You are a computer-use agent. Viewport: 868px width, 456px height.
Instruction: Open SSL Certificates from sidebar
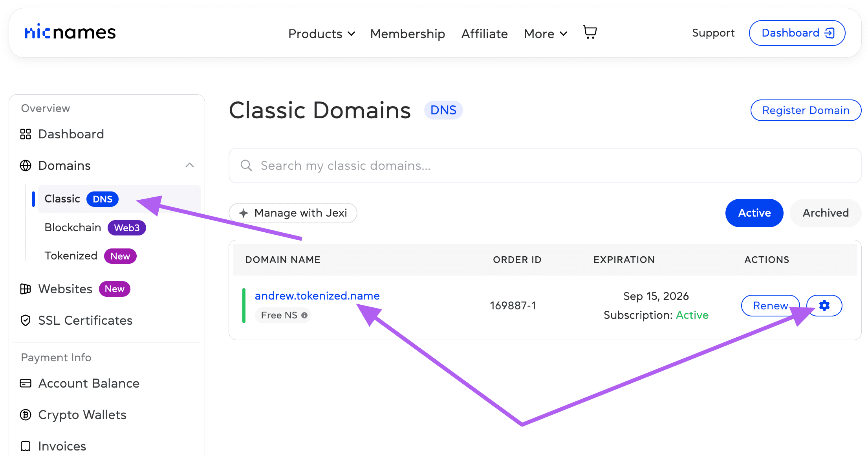pos(85,320)
